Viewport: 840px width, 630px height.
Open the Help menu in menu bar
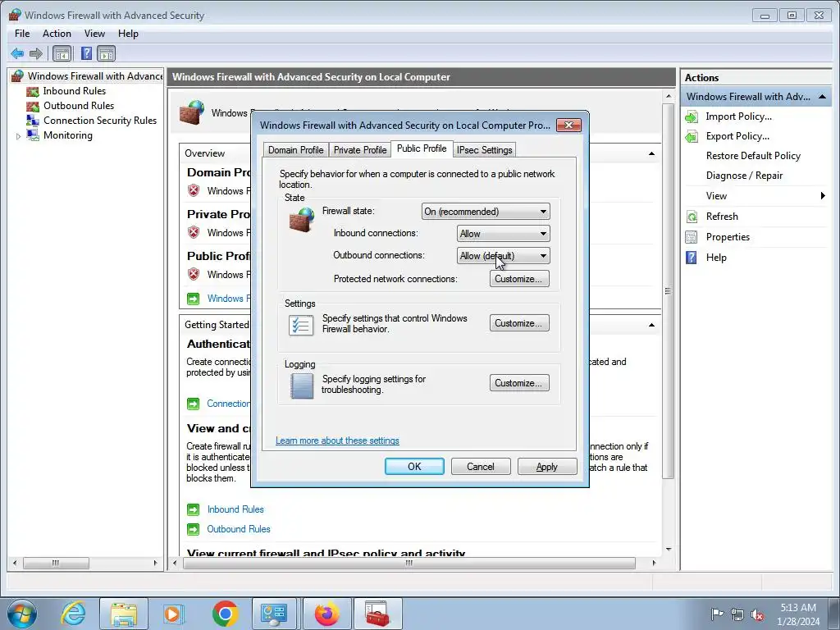click(x=128, y=33)
